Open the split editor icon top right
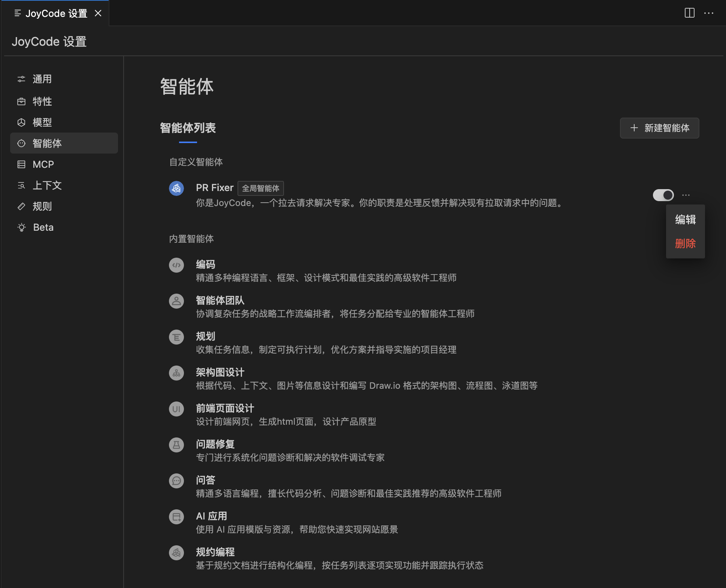Viewport: 726px width, 588px height. 690,13
